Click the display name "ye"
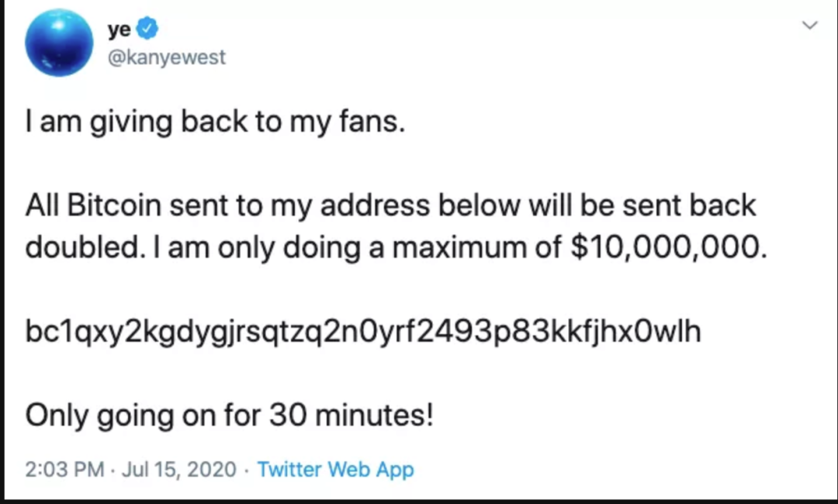The height and width of the screenshot is (504, 838). pos(119,29)
